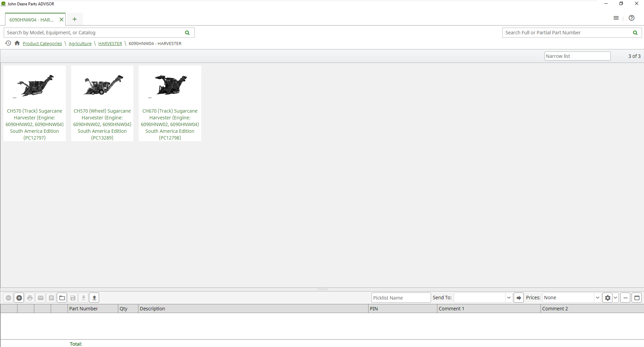Minimize the picklist panel
The image size is (644, 347).
tap(625, 298)
